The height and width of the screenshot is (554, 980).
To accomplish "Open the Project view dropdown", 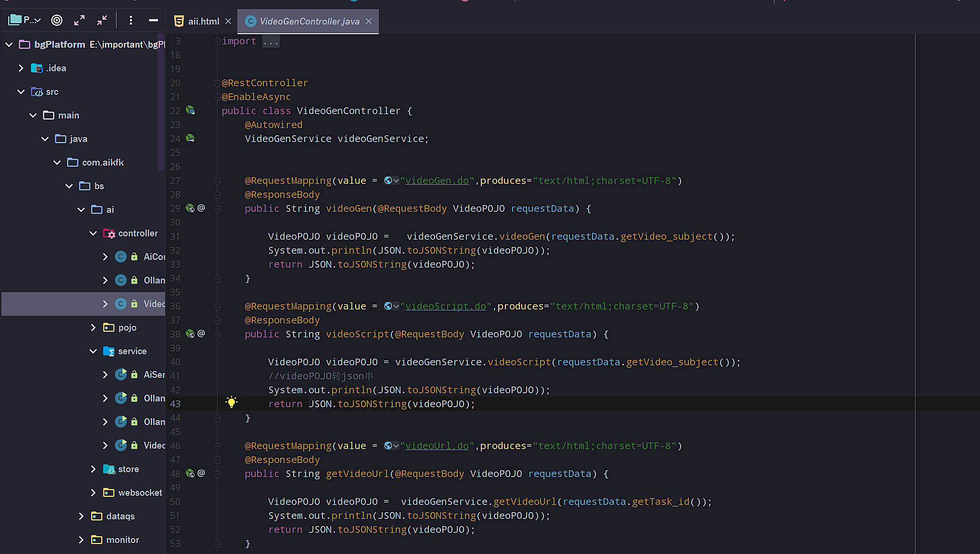I will point(25,20).
